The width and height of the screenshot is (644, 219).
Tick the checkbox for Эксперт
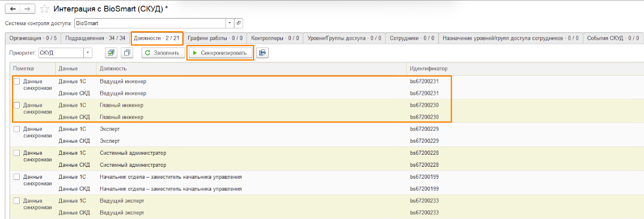coord(17,129)
